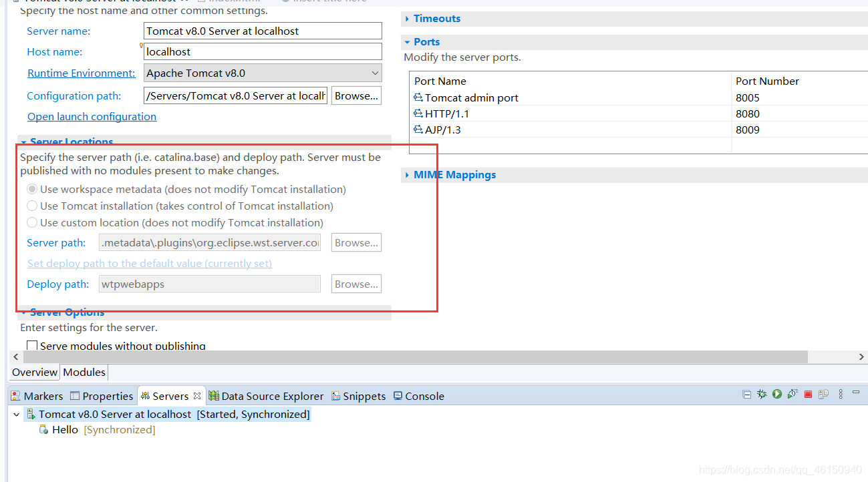
Task: Click Open launch configuration link
Action: [x=92, y=117]
